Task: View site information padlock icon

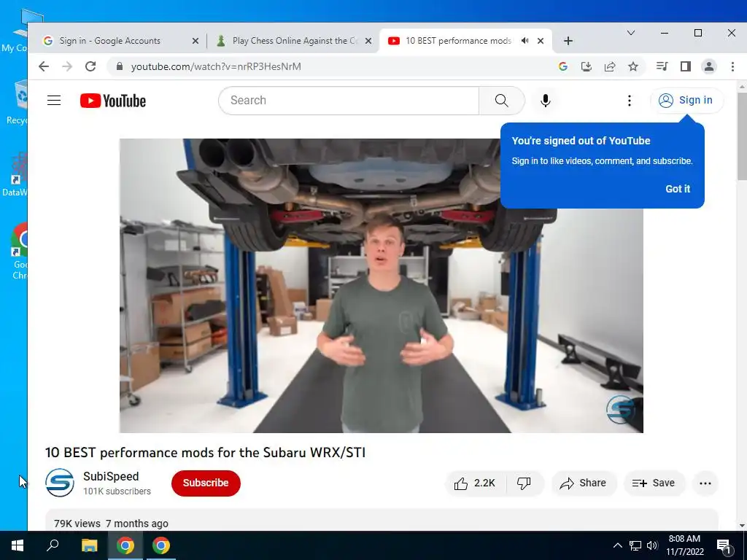Action: pos(120,66)
